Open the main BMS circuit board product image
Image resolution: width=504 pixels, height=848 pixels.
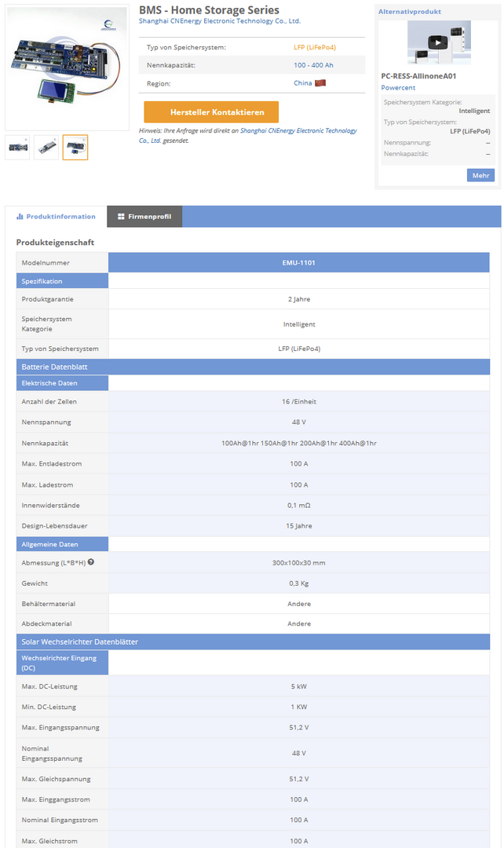click(67, 68)
